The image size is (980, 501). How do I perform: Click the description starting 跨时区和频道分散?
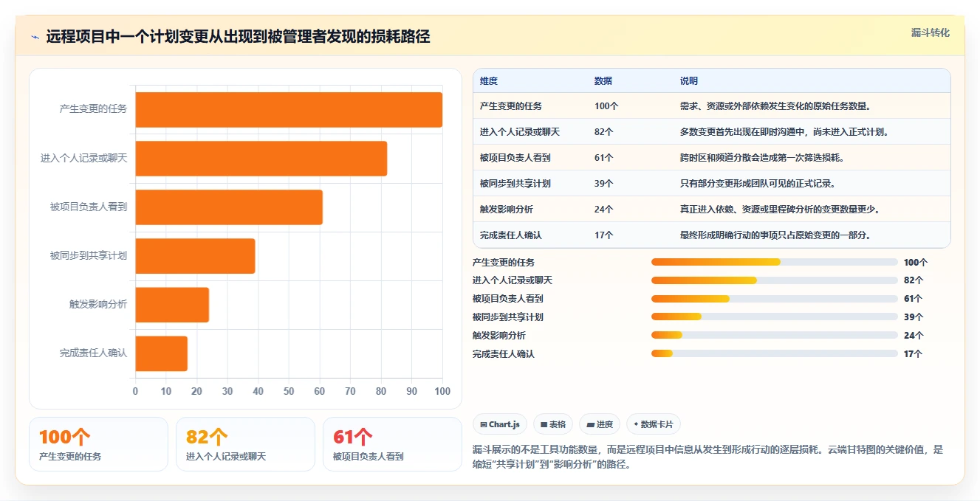click(762, 158)
